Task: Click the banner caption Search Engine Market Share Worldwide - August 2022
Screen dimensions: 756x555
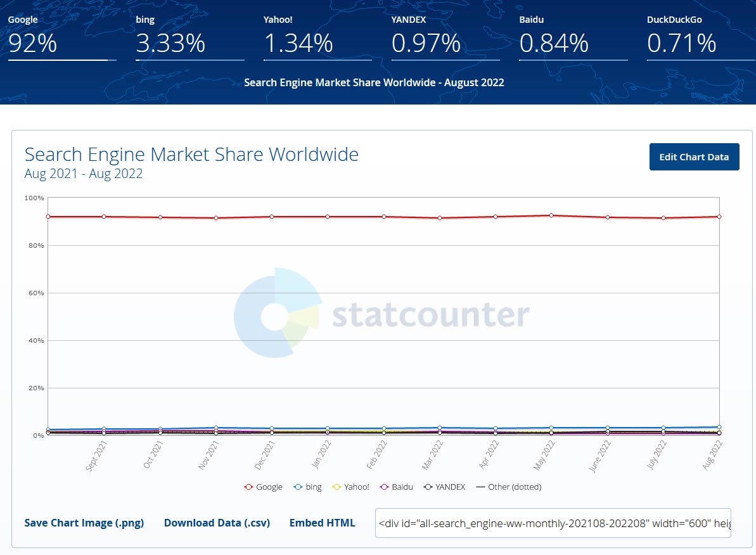Action: click(374, 82)
